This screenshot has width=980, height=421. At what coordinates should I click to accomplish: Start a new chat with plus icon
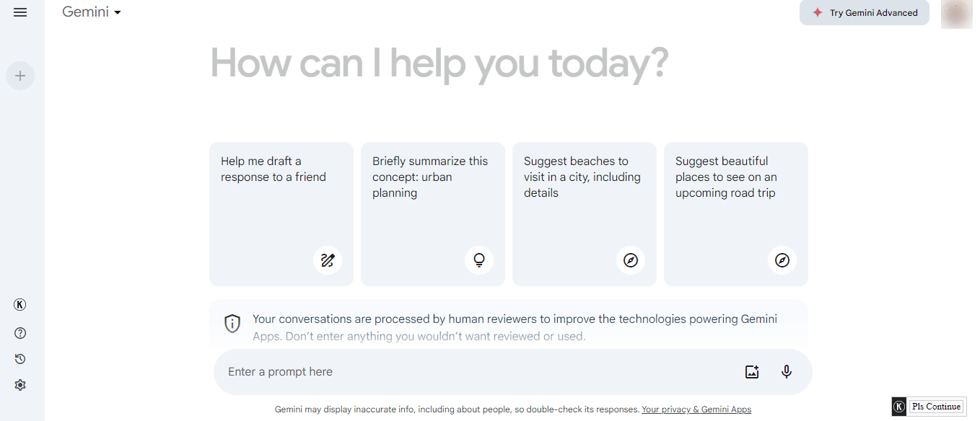click(20, 76)
